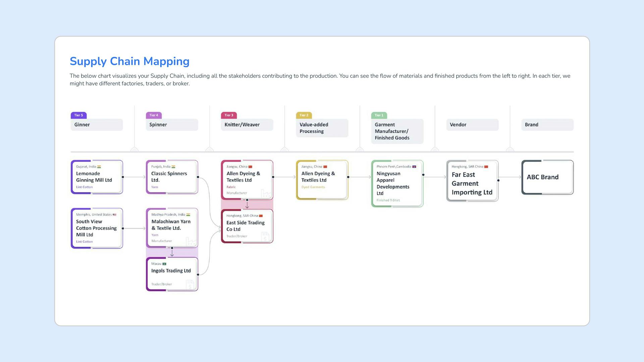Click Dyed Garments label on yellow card

(x=313, y=187)
